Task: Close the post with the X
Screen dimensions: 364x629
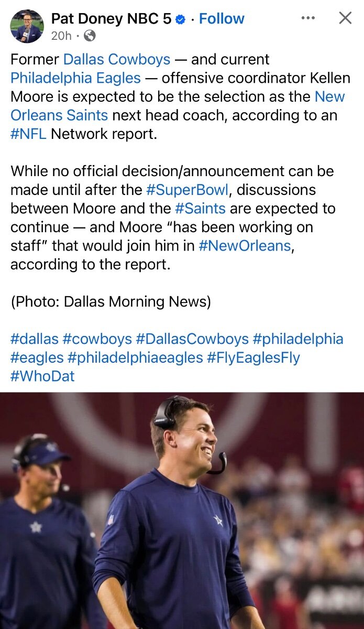Action: pos(345,18)
